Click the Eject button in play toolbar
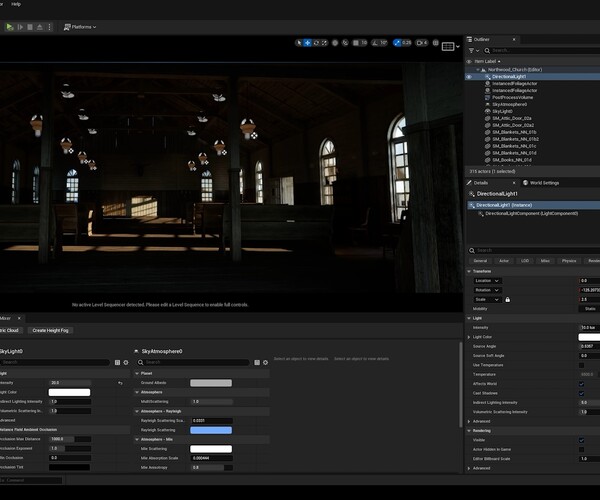This screenshot has height=500, width=600. coord(40,27)
